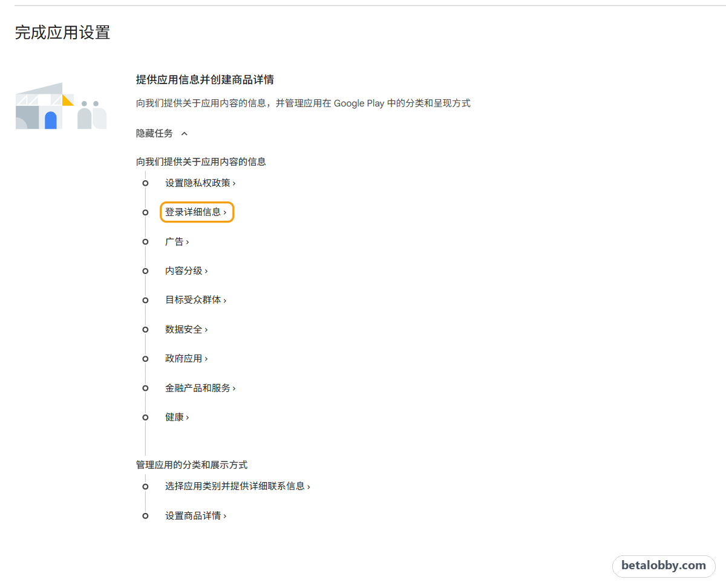Image resolution: width=726 pixels, height=588 pixels.
Task: Click the status circle beside 广告
Action: click(x=145, y=242)
